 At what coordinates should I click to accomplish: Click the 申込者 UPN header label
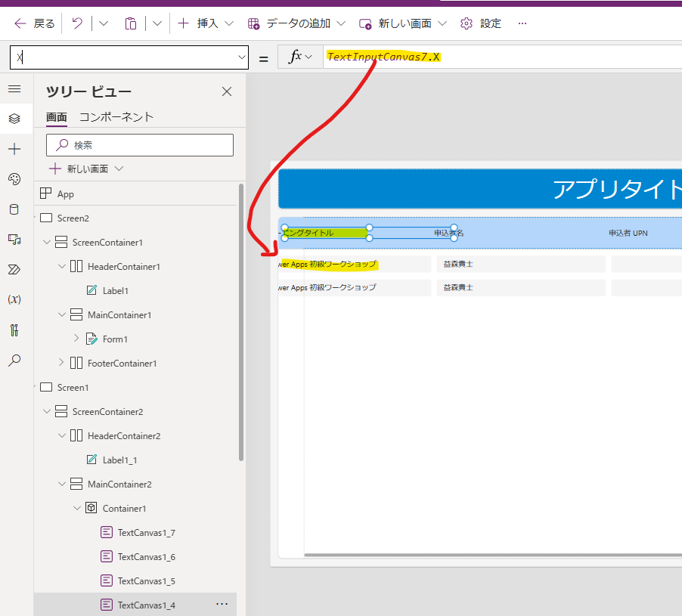pos(628,233)
